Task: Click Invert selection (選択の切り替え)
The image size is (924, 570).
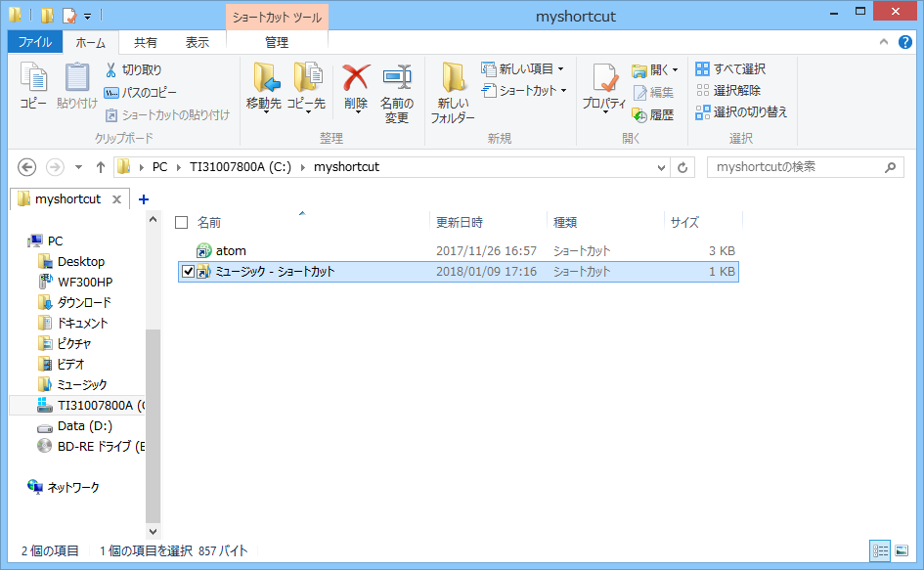Action: (741, 112)
